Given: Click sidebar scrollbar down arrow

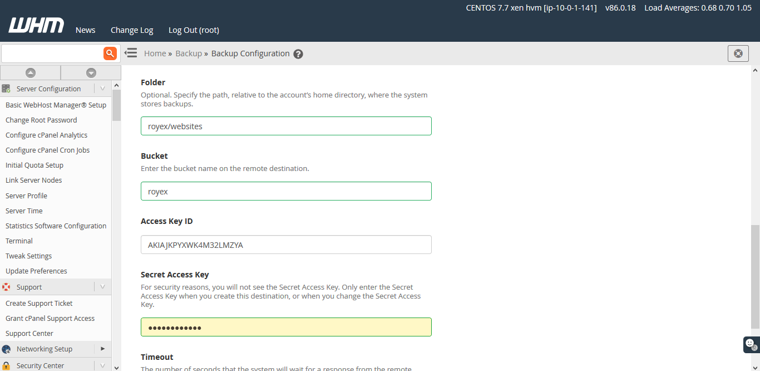Looking at the screenshot, I should click(x=116, y=367).
